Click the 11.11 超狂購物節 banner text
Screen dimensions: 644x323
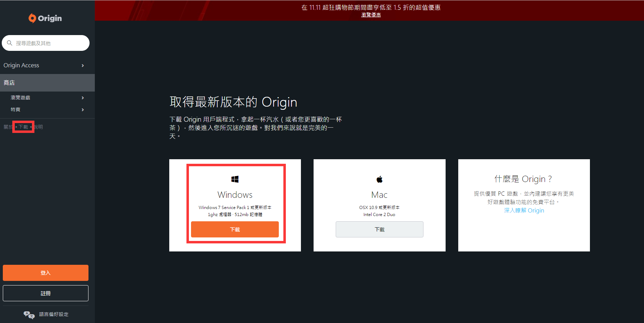371,7
